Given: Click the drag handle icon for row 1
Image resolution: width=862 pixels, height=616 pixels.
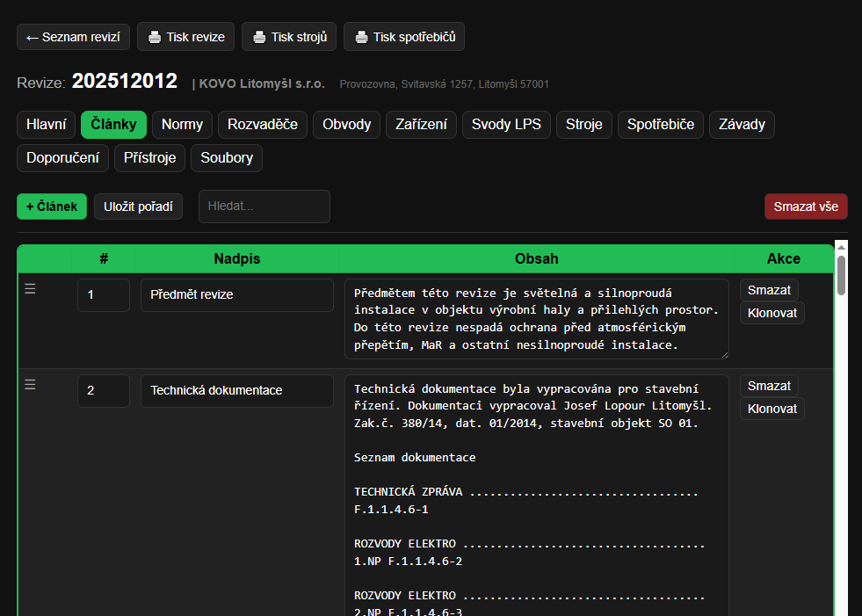Looking at the screenshot, I should click(x=30, y=289).
